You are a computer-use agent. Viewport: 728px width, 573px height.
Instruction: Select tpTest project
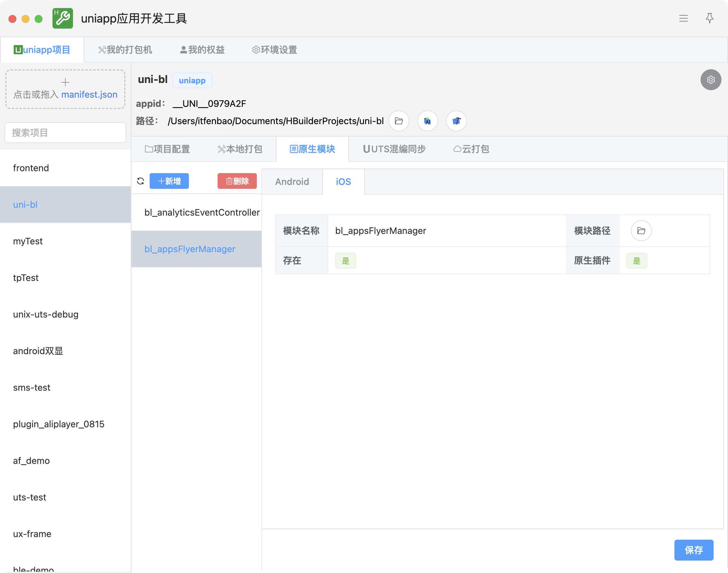coord(65,278)
